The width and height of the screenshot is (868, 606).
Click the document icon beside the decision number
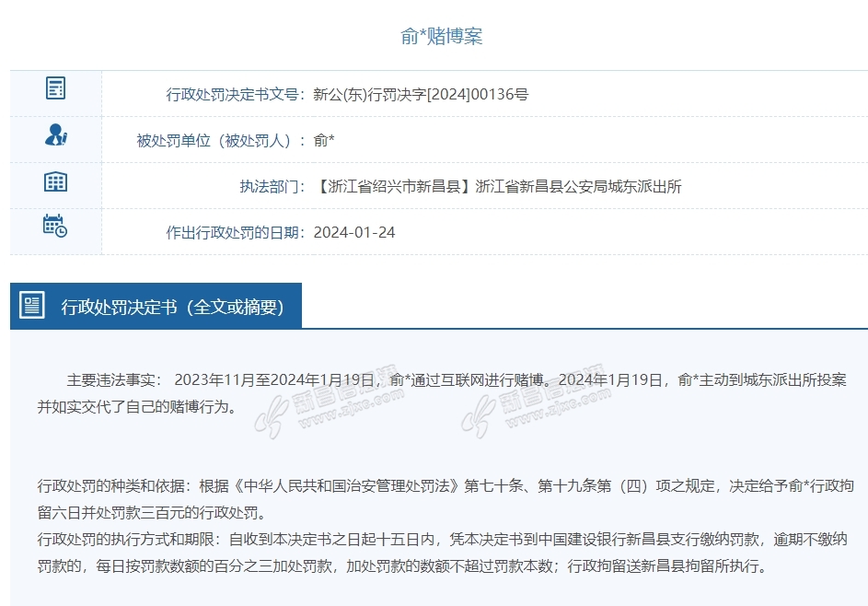55,88
